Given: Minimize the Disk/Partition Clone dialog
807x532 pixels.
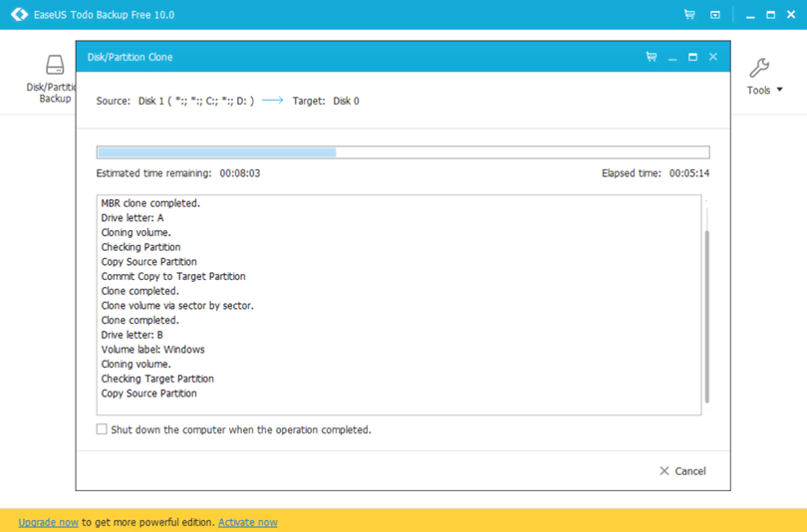Looking at the screenshot, I should click(x=672, y=57).
